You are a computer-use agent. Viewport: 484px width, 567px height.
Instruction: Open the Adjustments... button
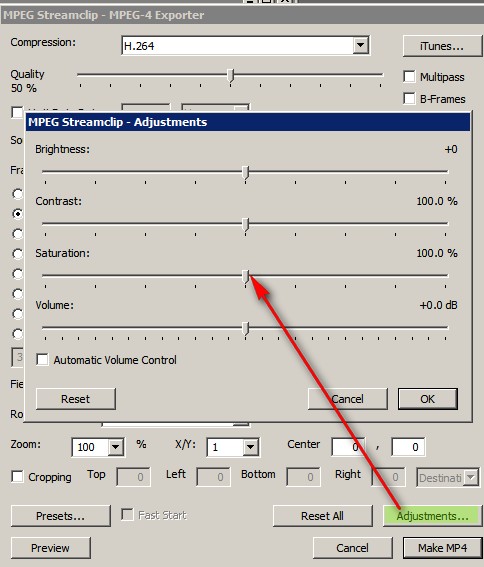(x=433, y=516)
